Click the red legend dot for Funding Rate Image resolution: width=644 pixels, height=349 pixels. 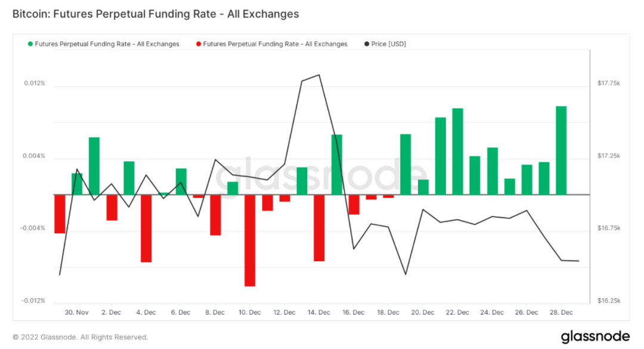tap(198, 44)
